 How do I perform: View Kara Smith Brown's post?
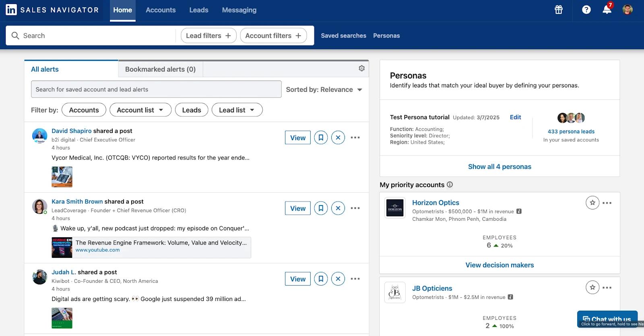pos(298,208)
